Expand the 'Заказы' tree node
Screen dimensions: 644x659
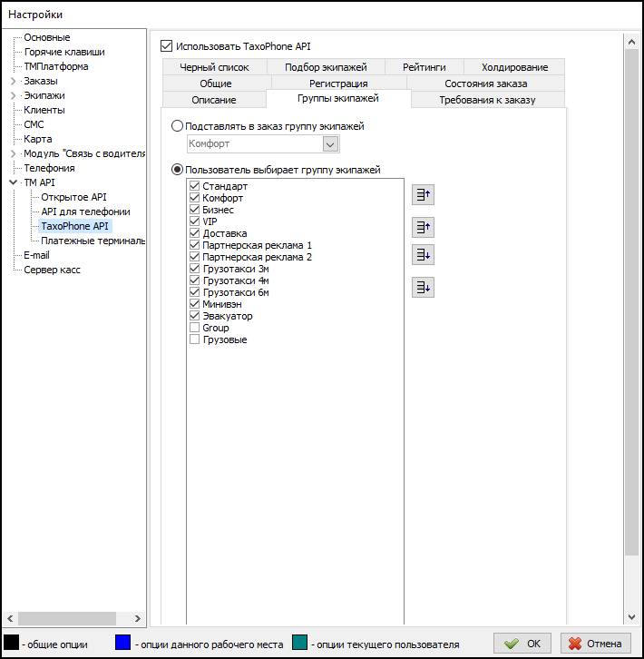point(13,82)
